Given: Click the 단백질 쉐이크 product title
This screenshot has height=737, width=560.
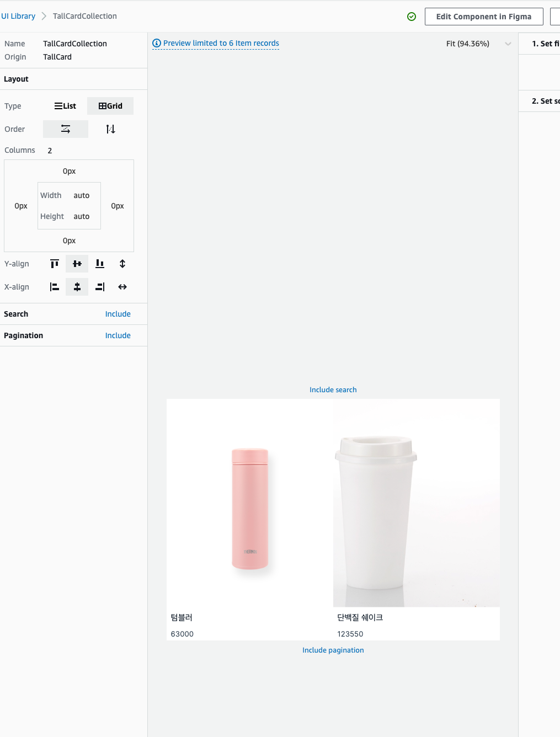Looking at the screenshot, I should (x=360, y=617).
